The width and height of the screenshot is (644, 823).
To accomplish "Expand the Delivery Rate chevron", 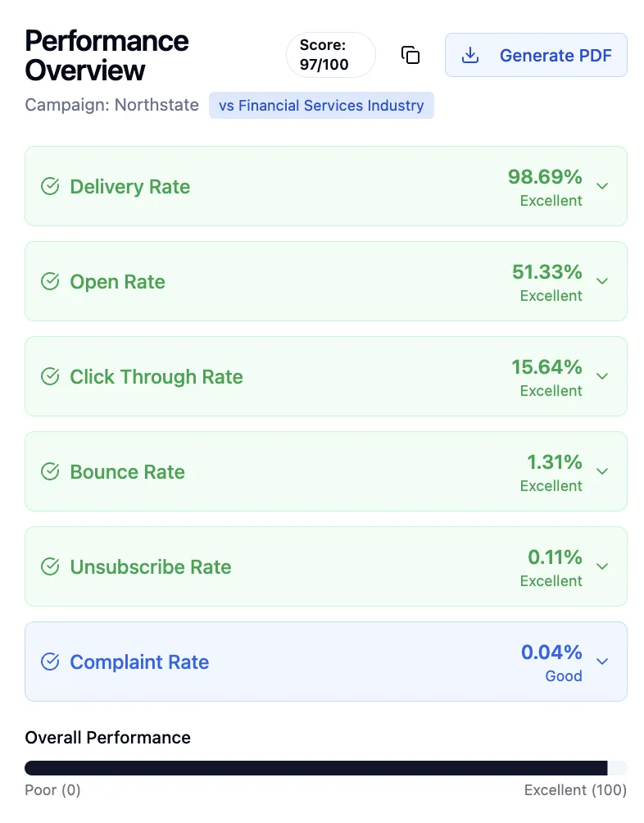I will (x=602, y=186).
